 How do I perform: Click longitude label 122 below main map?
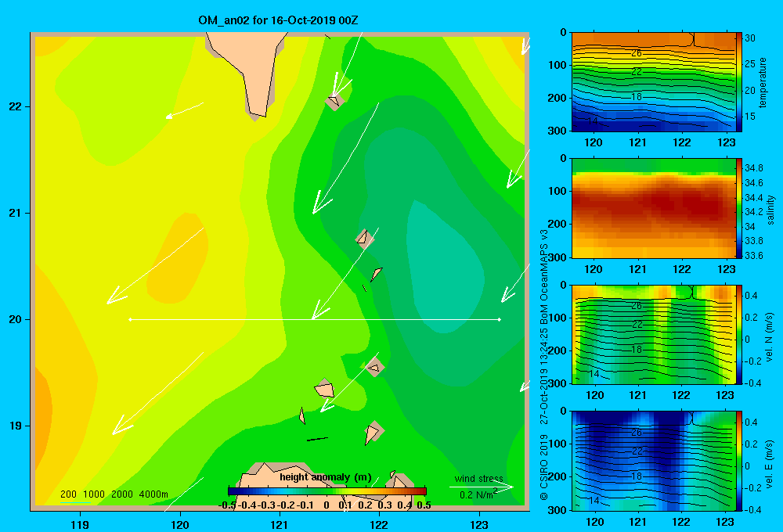click(x=379, y=524)
